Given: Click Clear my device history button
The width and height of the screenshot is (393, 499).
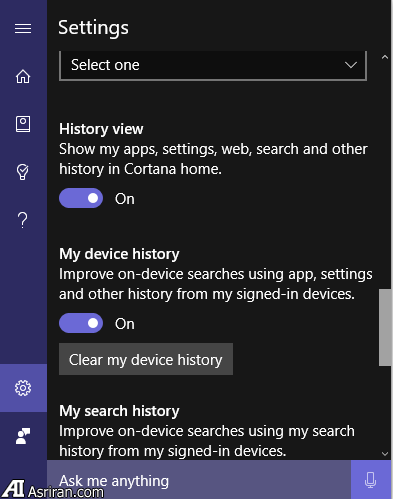Looking at the screenshot, I should [146, 359].
